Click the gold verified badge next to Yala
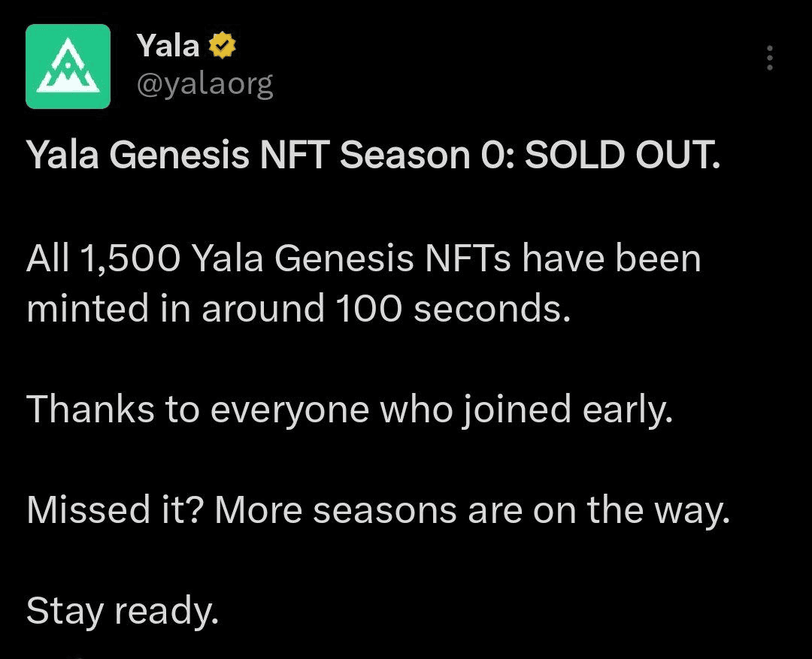 point(222,45)
